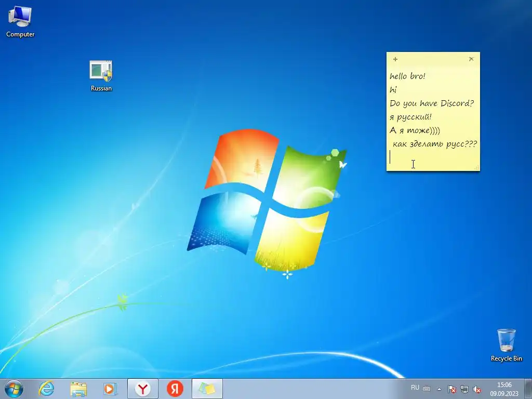Open the clock showing 15:06
Image resolution: width=532 pixels, height=399 pixels.
point(504,385)
